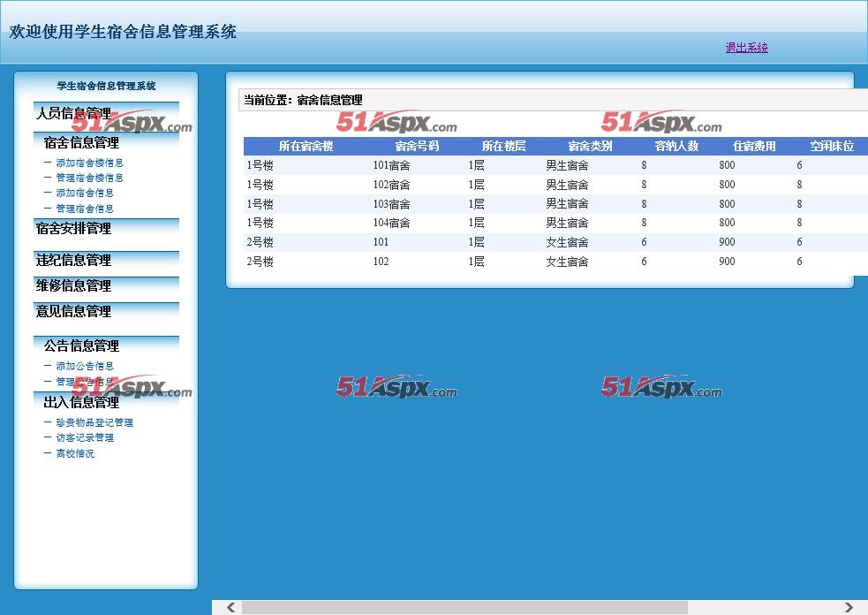This screenshot has width=868, height=615.
Task: Expand the 宿舍安排管理 menu section
Action: point(73,228)
